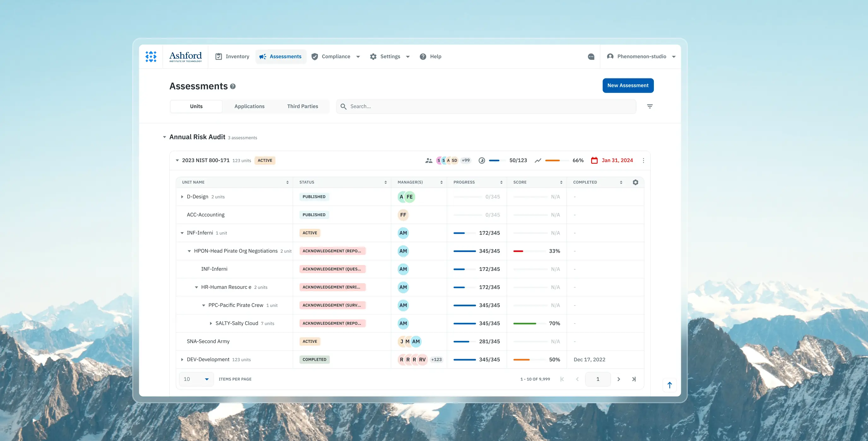The width and height of the screenshot is (868, 441).
Task: Click the chat bubble icon in top bar
Action: click(591, 56)
